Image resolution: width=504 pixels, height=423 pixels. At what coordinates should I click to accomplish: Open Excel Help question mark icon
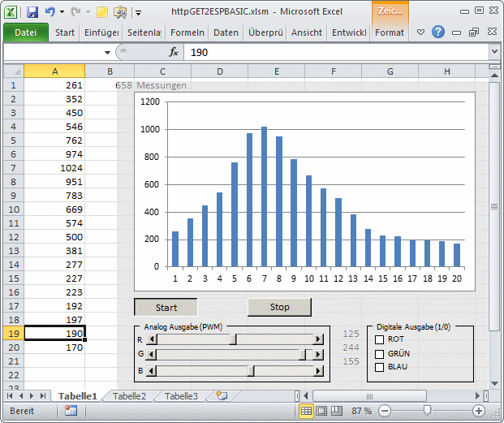pos(438,32)
